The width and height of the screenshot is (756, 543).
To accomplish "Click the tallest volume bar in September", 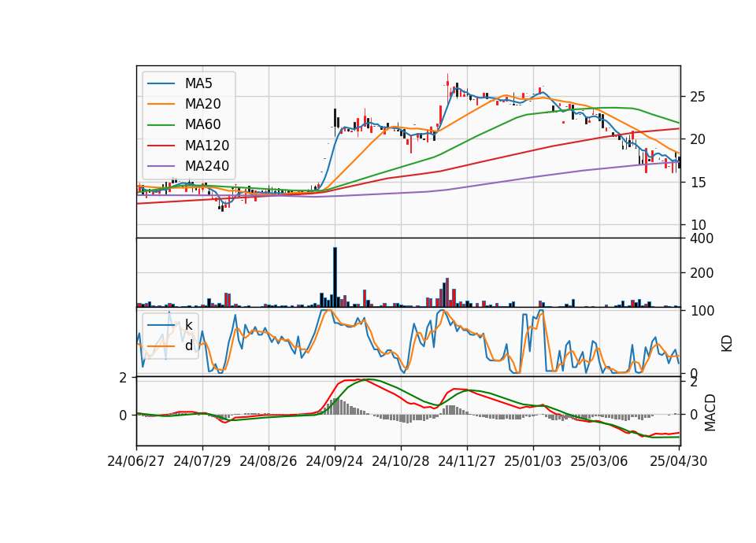I will pyautogui.click(x=335, y=277).
